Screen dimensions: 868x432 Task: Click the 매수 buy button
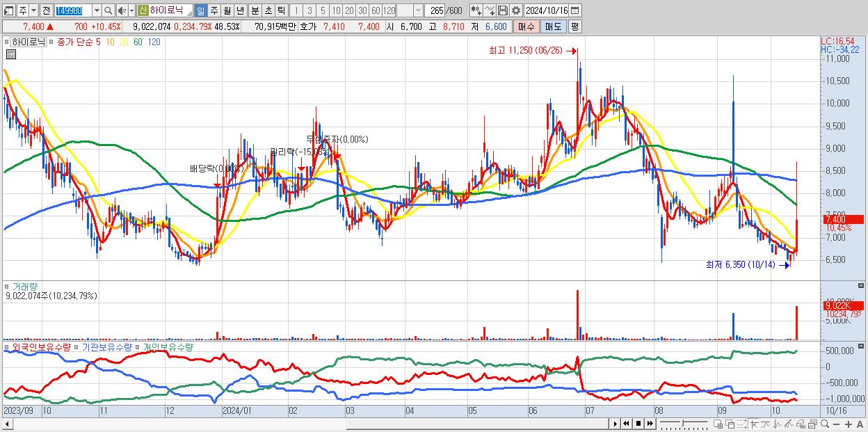pyautogui.click(x=527, y=26)
